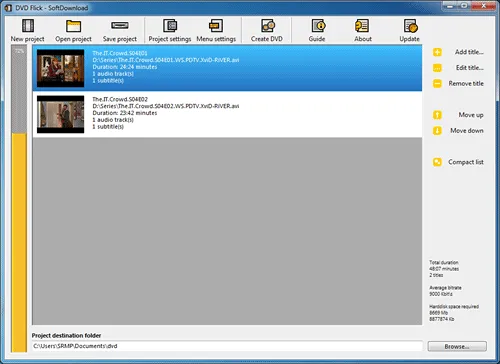Click the Save project drive icon
The image size is (500, 364).
120,25
